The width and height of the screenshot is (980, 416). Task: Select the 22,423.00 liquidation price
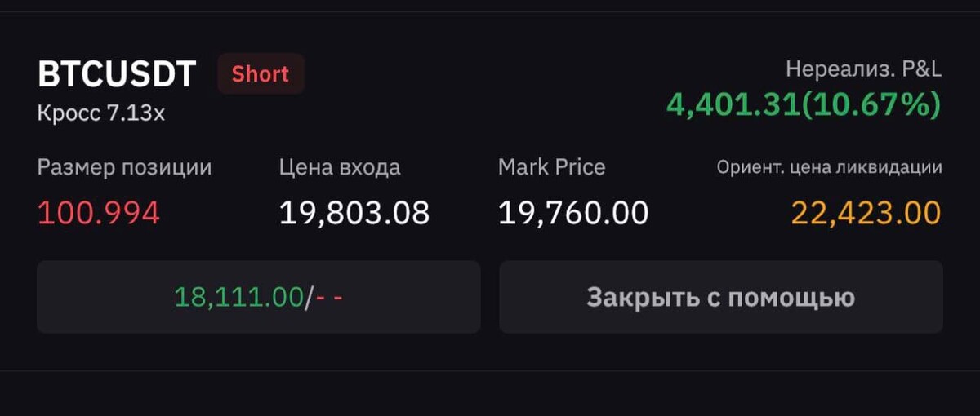[x=866, y=213]
